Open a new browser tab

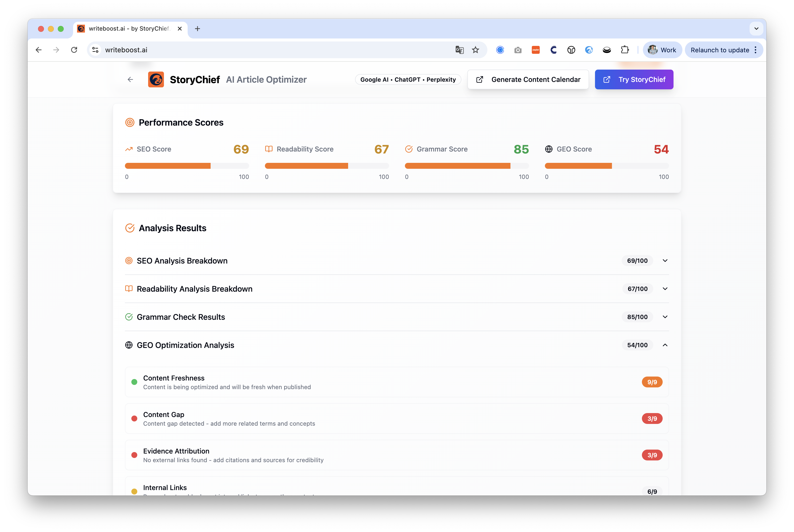[x=198, y=29]
